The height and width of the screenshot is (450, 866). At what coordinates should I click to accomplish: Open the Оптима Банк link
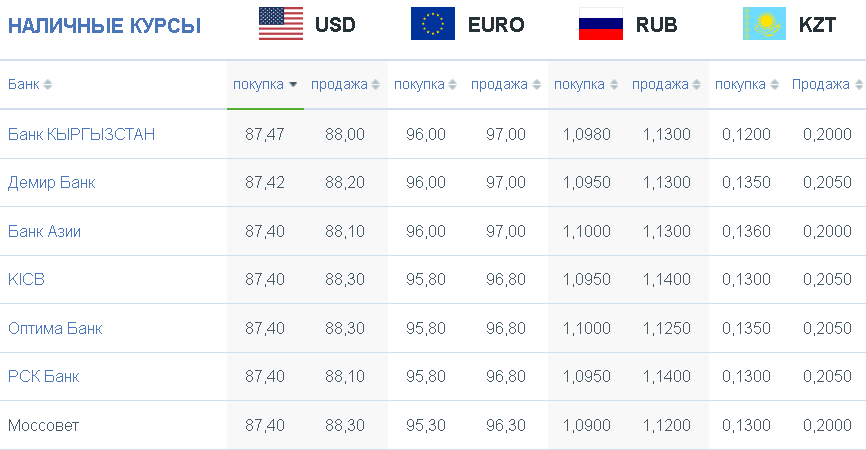click(x=55, y=328)
